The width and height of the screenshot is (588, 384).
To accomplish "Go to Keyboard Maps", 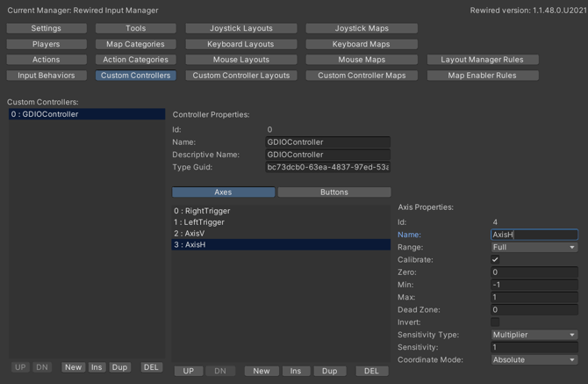I will click(362, 44).
